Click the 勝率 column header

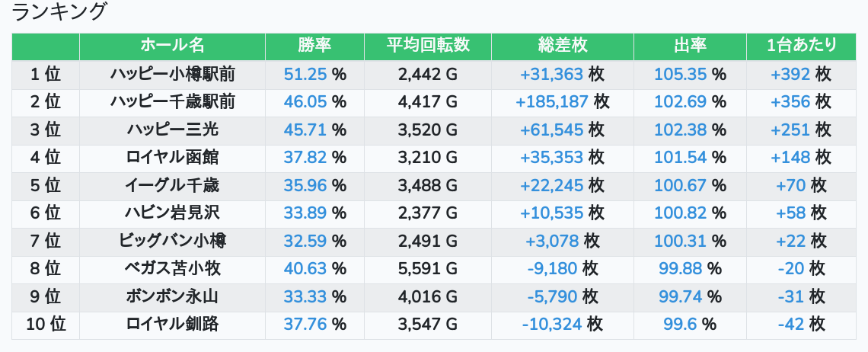click(314, 46)
